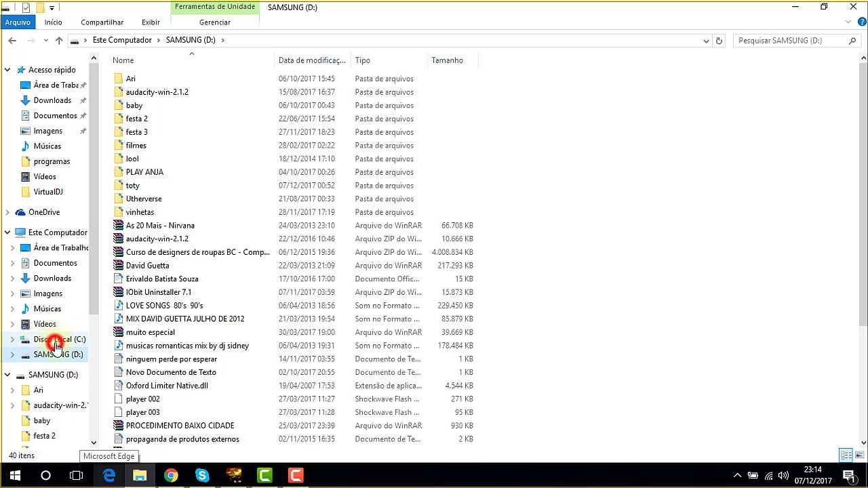The width and height of the screenshot is (868, 488).
Task: Open the Customize Quick Access Toolbar dropdown
Action: point(52,8)
